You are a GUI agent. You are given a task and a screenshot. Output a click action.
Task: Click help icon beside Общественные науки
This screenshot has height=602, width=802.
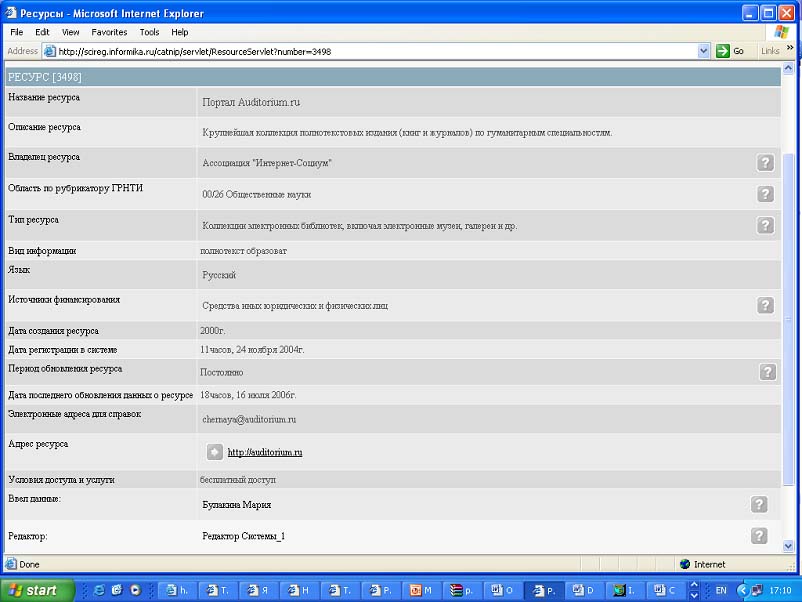[765, 194]
